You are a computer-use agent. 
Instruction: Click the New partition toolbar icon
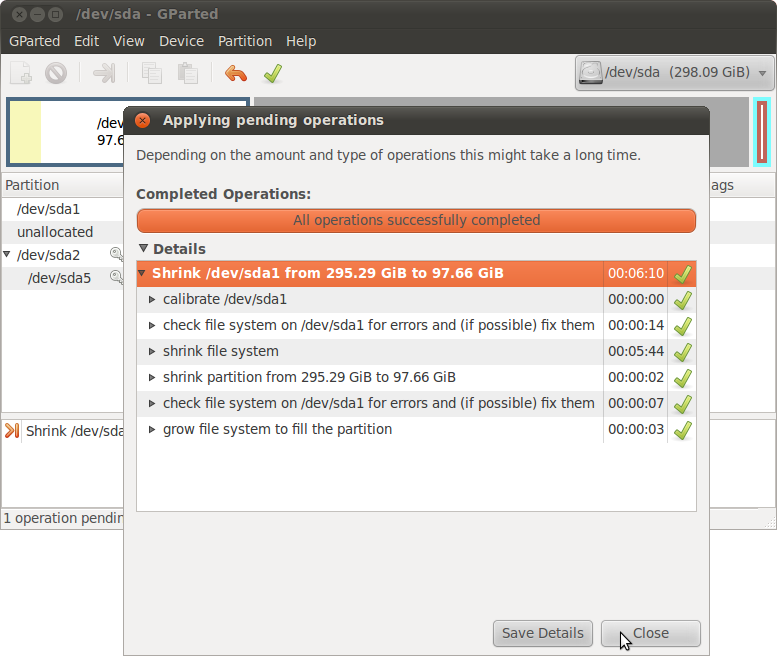click(21, 74)
